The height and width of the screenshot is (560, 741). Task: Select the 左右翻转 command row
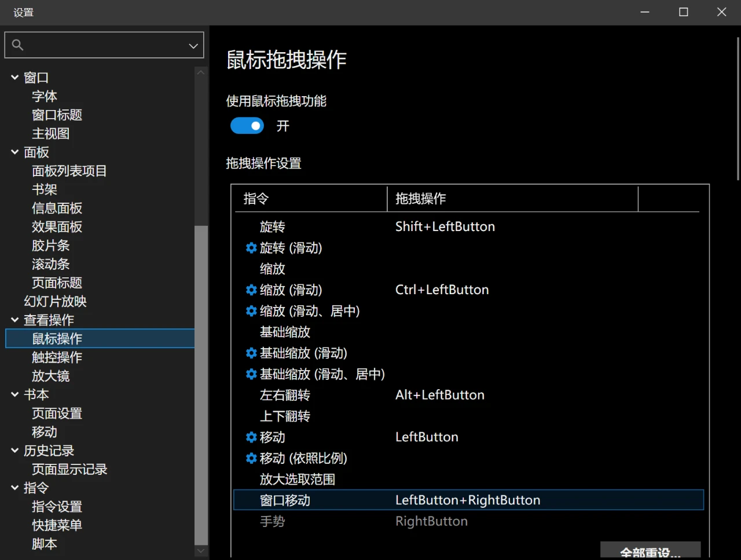(x=468, y=395)
